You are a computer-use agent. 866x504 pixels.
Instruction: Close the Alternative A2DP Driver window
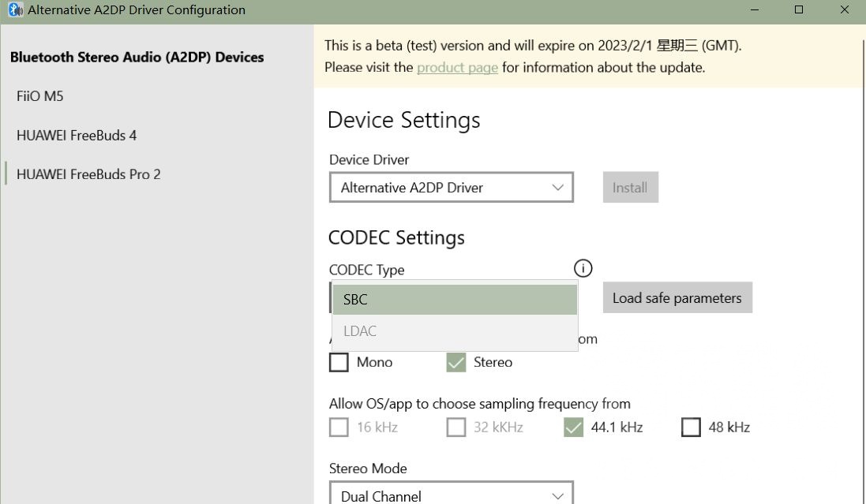(843, 10)
